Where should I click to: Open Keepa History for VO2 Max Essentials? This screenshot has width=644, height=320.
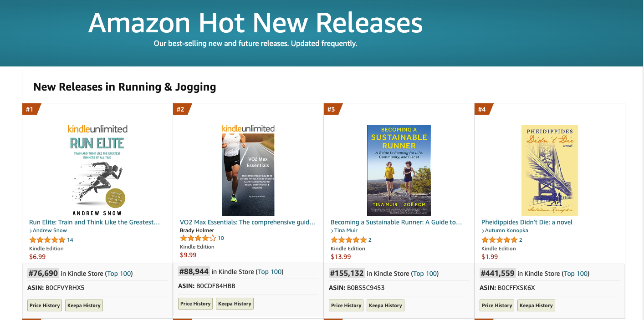pyautogui.click(x=235, y=303)
